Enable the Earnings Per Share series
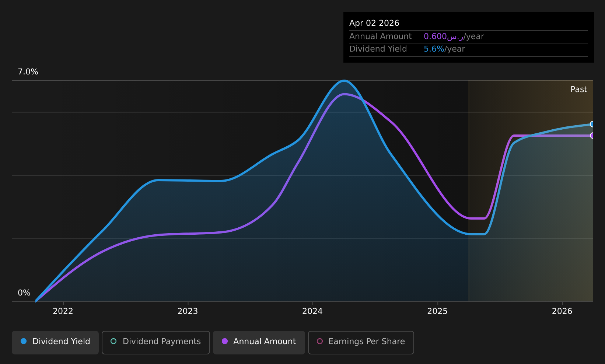 tap(361, 342)
